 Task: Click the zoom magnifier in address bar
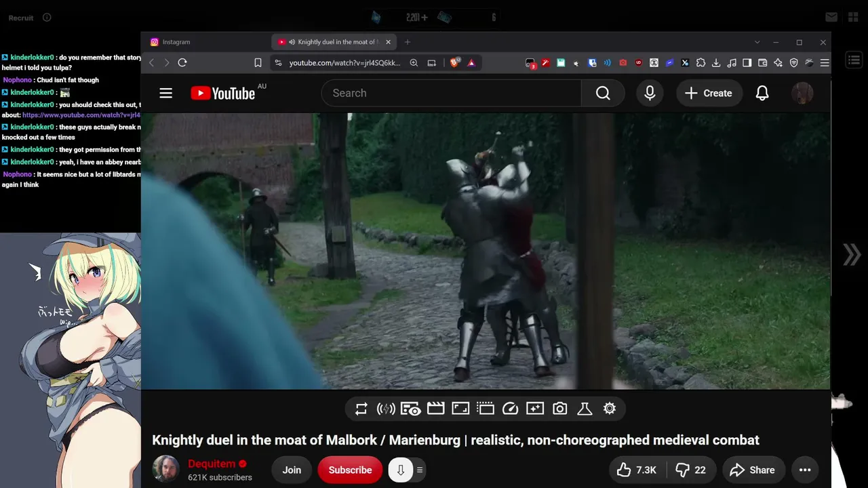[x=414, y=63]
